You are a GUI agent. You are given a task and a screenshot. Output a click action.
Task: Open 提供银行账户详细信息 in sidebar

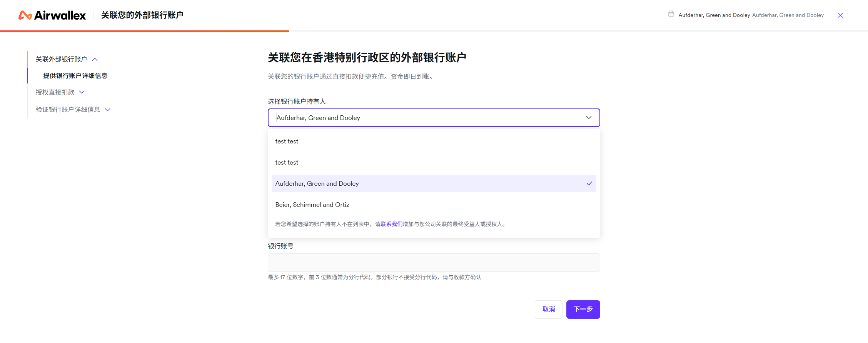point(75,76)
